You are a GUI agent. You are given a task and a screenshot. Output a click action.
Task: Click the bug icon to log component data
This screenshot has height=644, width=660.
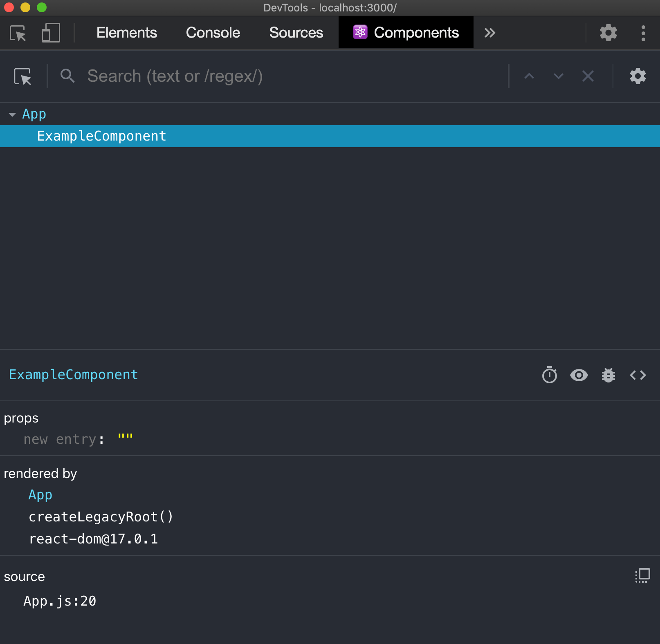pos(608,375)
